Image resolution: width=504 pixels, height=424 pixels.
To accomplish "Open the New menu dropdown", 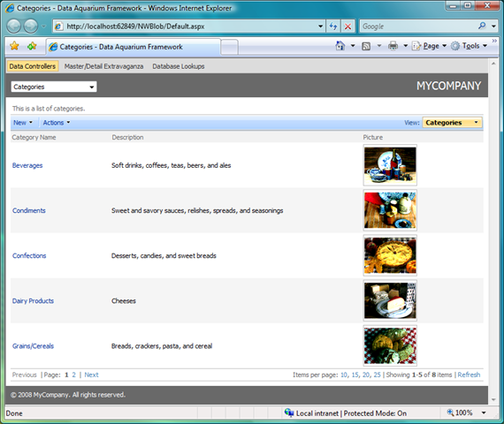I will (23, 123).
